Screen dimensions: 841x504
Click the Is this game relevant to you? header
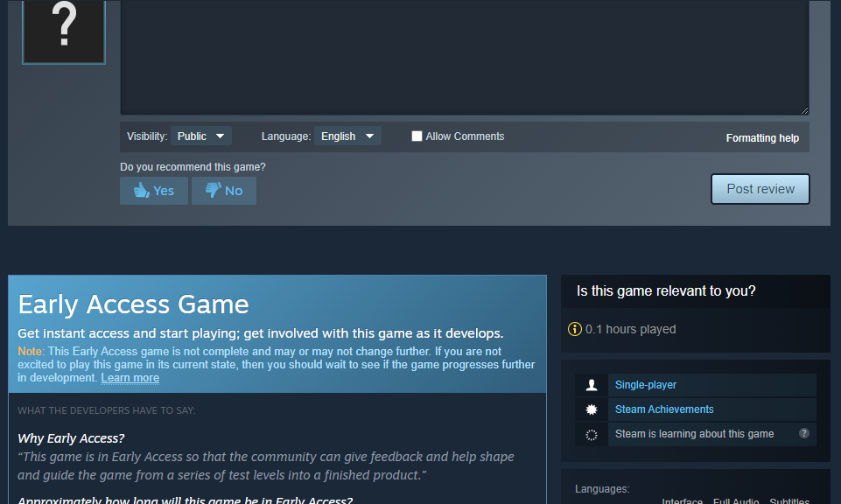tap(666, 291)
